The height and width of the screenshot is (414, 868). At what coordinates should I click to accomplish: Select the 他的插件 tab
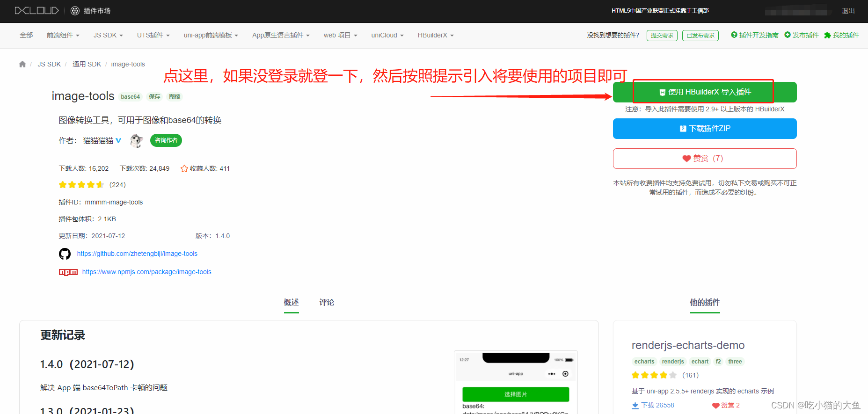pos(705,302)
